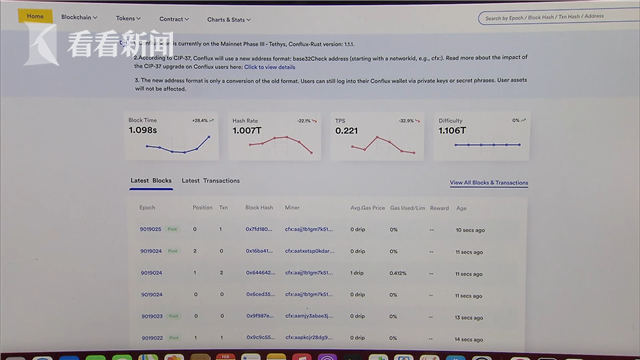Select the Latest Blocks tab
Image resolution: width=640 pixels, height=360 pixels.
pos(151,181)
